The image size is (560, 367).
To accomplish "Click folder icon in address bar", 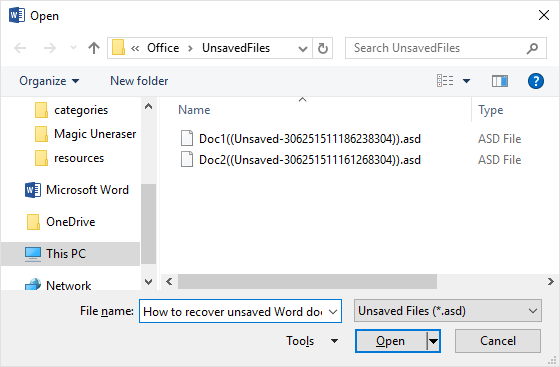I will click(x=118, y=48).
